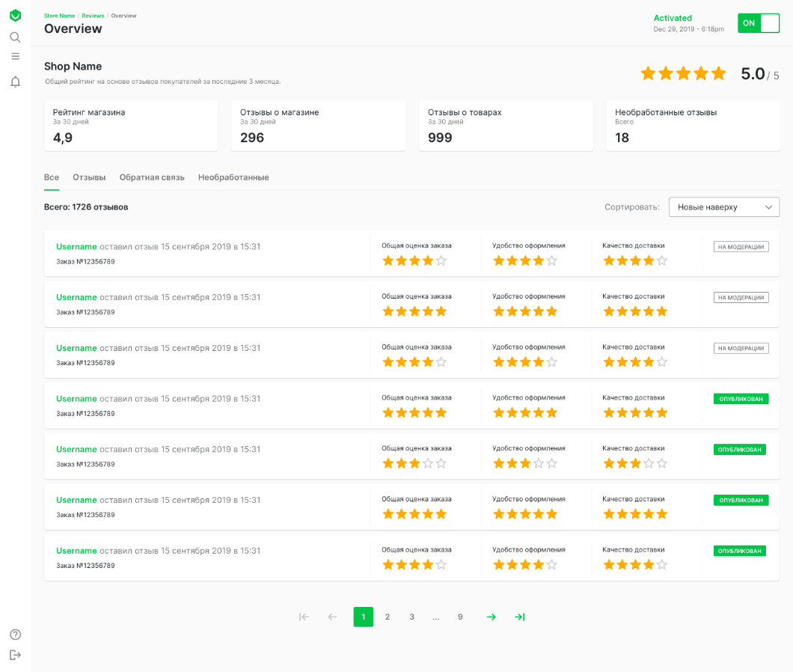Click the green shield logo in sidebar

[x=15, y=16]
